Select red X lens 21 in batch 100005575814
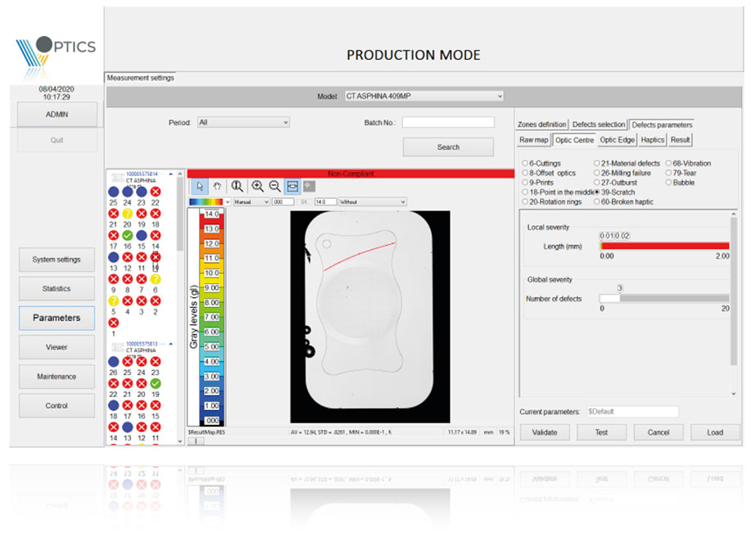 coord(114,214)
